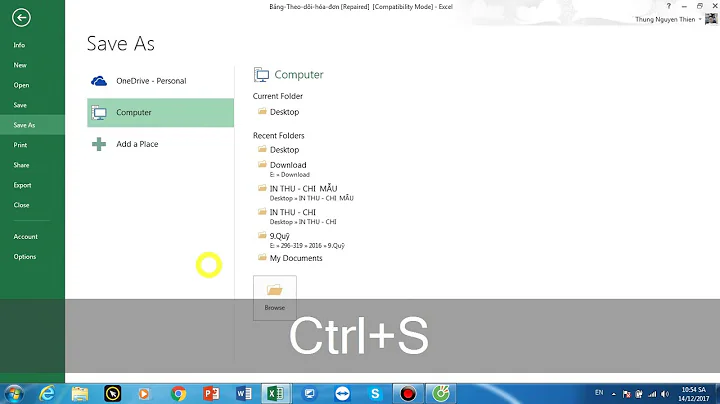Go to the Open page

pos(21,85)
